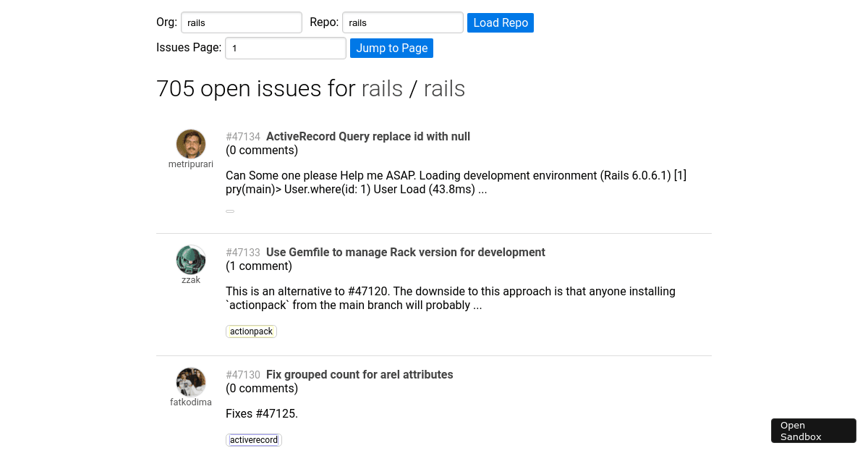The width and height of the screenshot is (868, 456).
Task: Focus the Org input field
Action: 241,22
